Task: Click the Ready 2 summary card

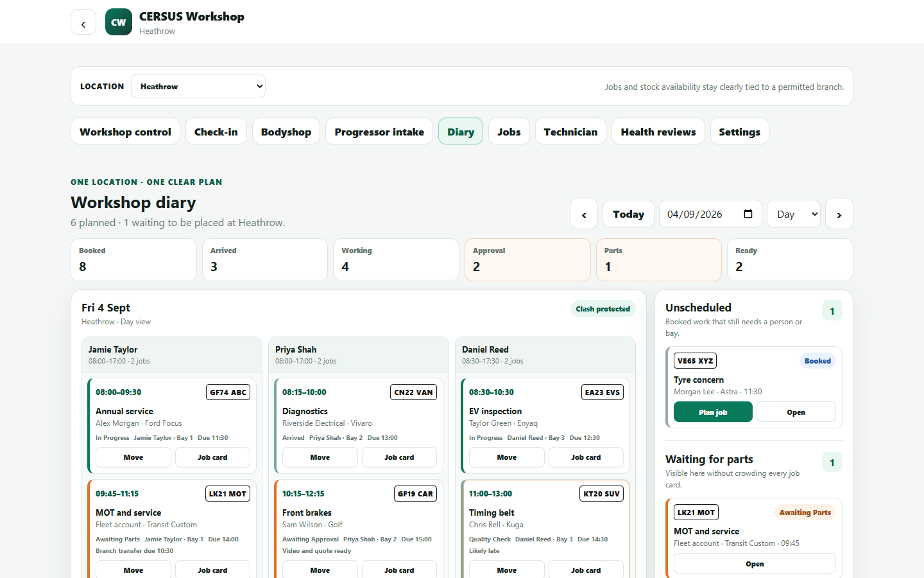Action: tap(790, 259)
